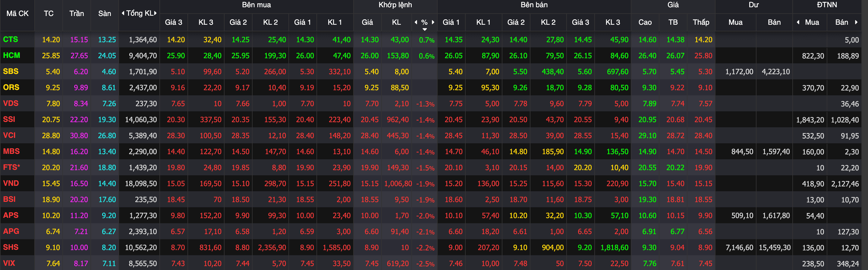Screen dimensions: 868x270
Task: Open the VIX ticker symbol
Action: point(9,263)
